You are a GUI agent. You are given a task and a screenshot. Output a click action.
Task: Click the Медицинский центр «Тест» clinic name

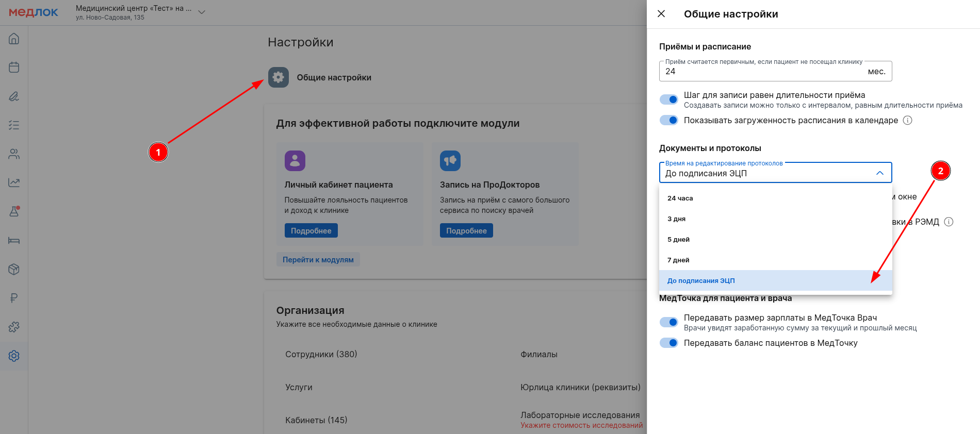134,8
